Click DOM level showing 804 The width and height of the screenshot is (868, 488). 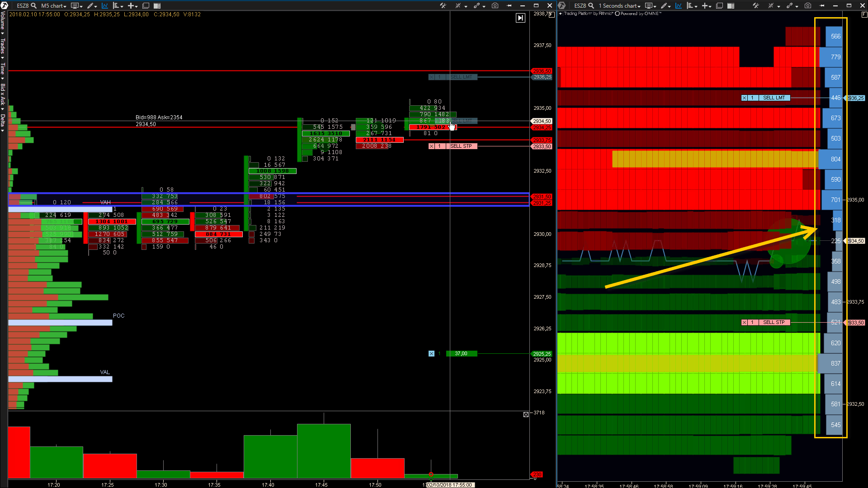tap(830, 159)
